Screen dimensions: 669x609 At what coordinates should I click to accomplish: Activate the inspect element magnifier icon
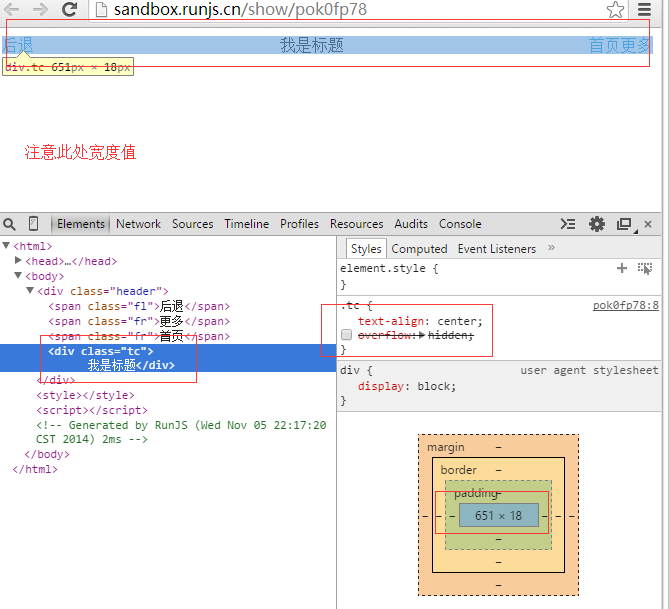point(9,224)
